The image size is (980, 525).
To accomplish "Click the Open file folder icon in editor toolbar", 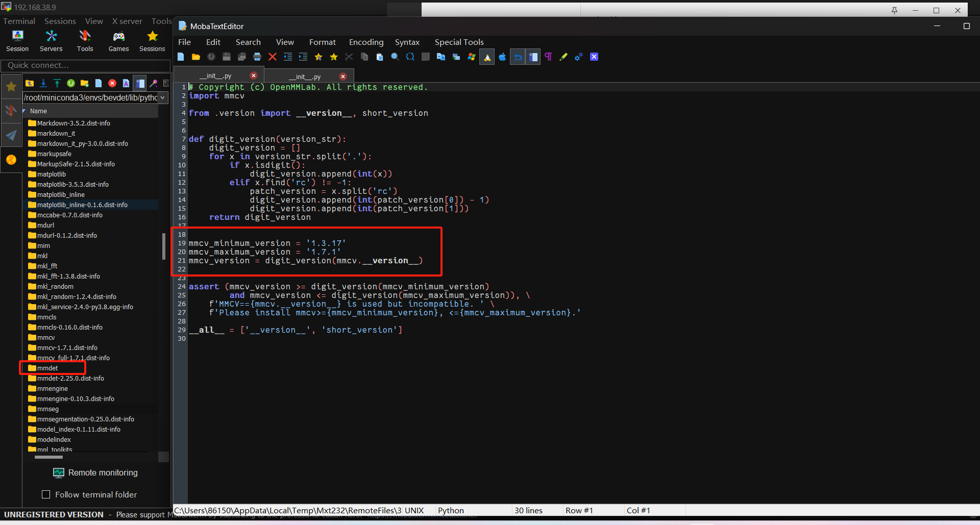I will [x=196, y=57].
